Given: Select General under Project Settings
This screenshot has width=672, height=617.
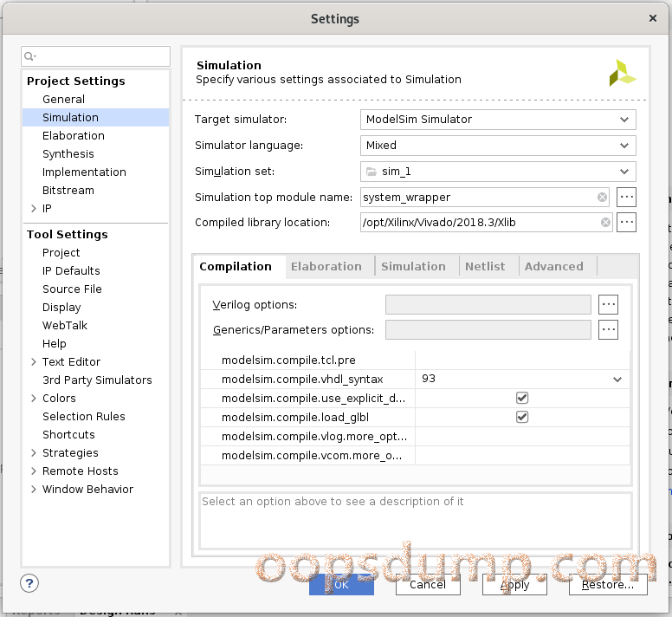Looking at the screenshot, I should [63, 100].
